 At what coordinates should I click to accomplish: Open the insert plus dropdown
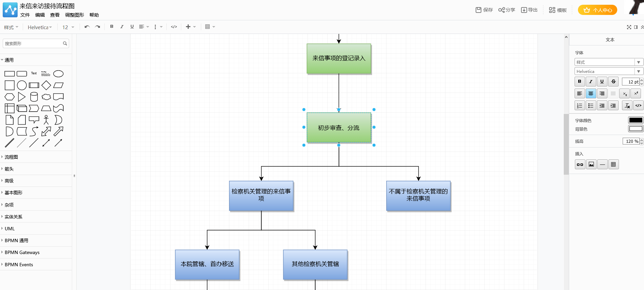(191, 27)
